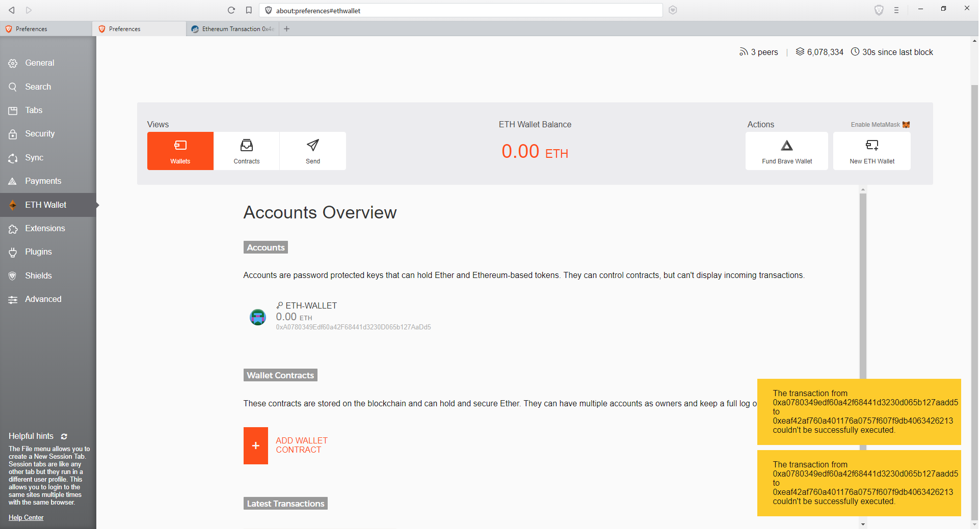Dismiss the lower failed transaction notification

coord(859,483)
